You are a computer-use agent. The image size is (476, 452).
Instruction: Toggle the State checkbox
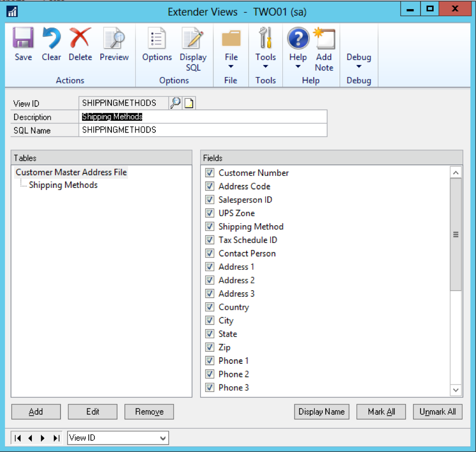[x=209, y=334]
